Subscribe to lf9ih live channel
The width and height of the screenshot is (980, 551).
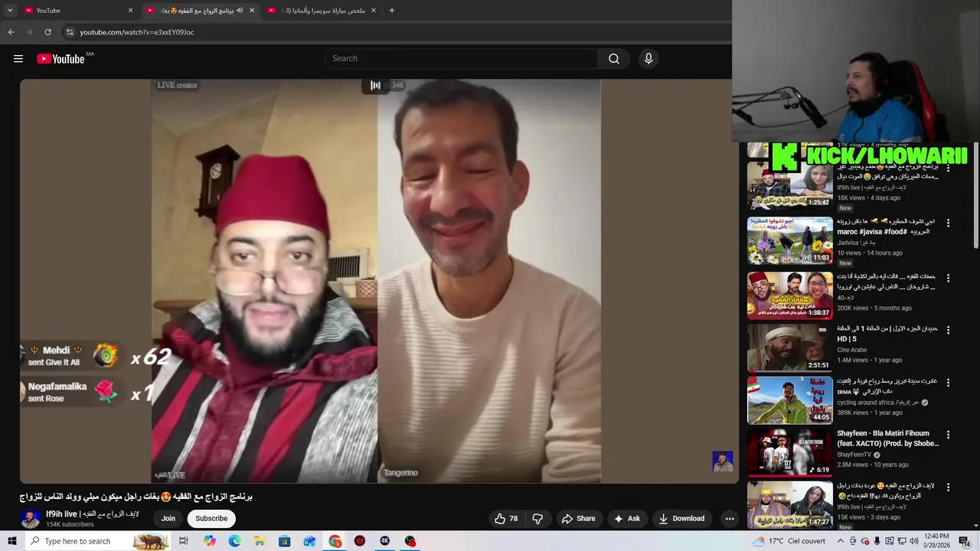[211, 518]
